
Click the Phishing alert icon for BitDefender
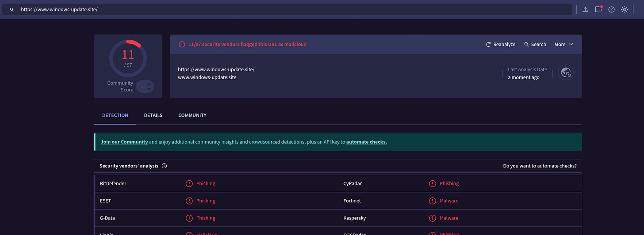coord(189,183)
